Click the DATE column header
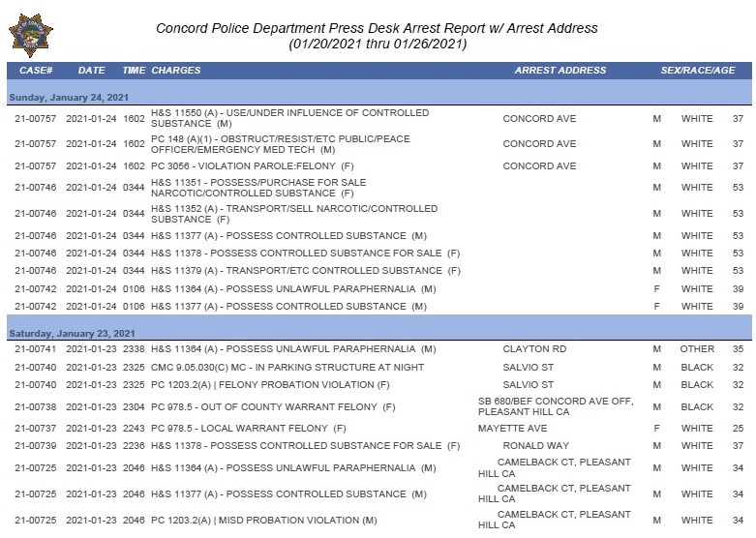 pyautogui.click(x=91, y=71)
